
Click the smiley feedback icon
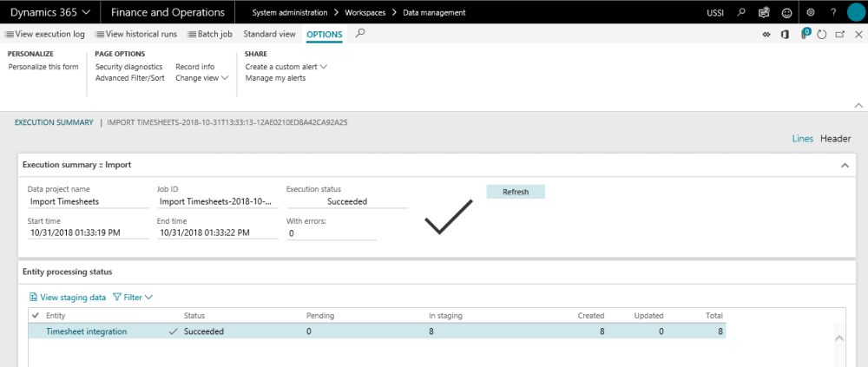click(x=786, y=13)
